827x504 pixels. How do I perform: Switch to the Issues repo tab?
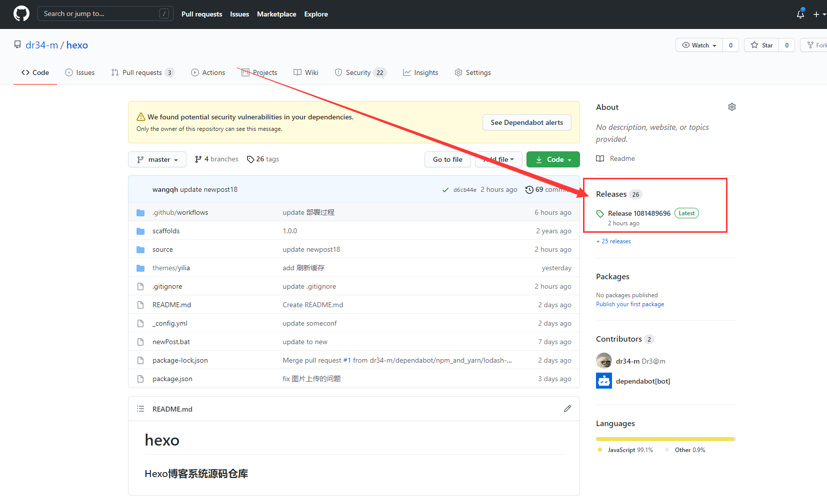pyautogui.click(x=80, y=72)
